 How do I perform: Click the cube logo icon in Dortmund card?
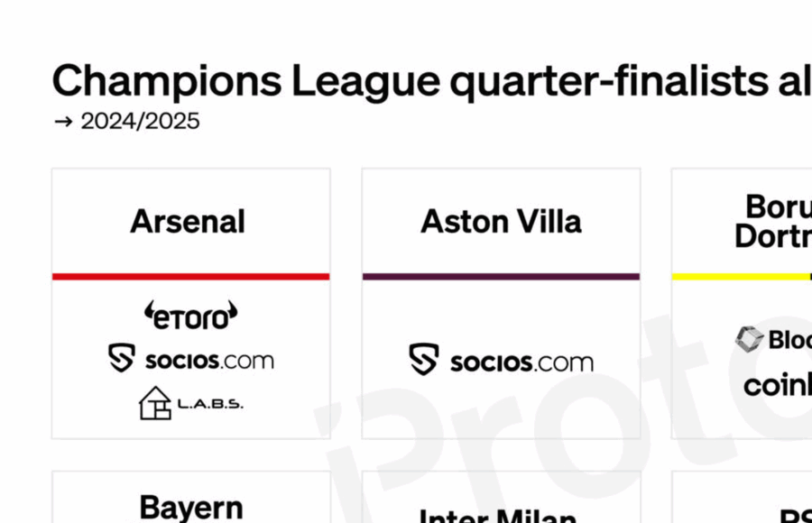tap(749, 339)
